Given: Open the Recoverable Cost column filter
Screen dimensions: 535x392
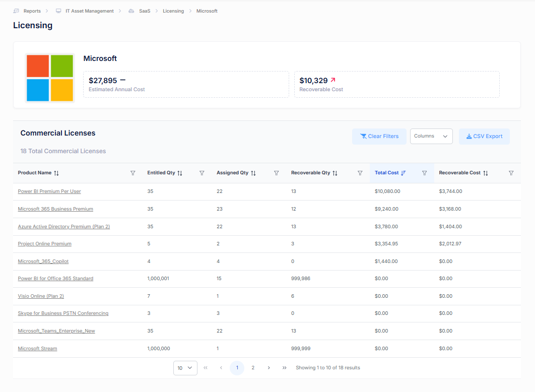Looking at the screenshot, I should tap(511, 173).
